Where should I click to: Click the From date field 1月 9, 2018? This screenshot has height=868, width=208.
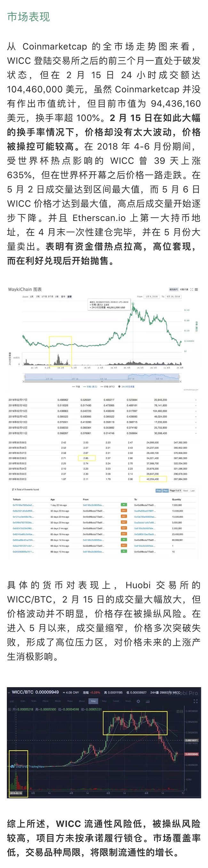[152, 296]
